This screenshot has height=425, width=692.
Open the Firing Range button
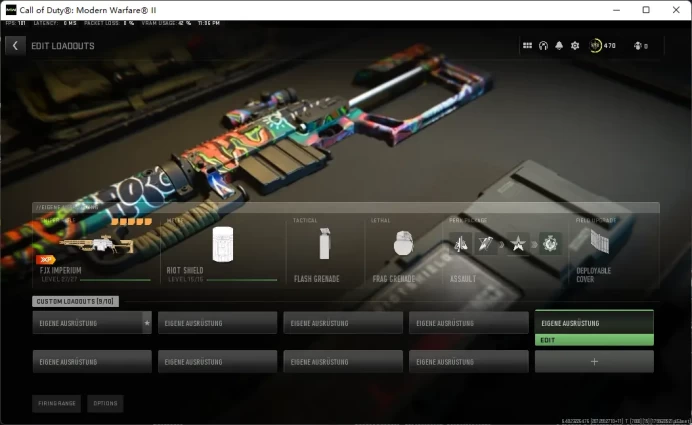click(x=56, y=403)
